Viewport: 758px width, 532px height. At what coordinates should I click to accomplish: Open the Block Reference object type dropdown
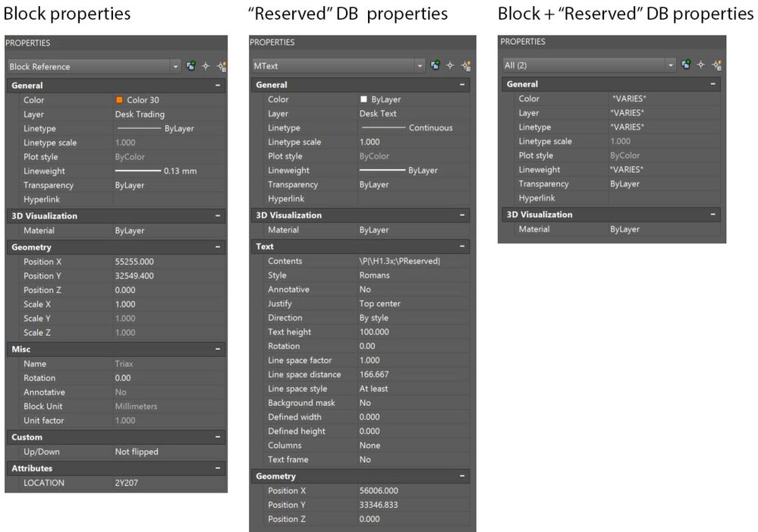point(176,67)
